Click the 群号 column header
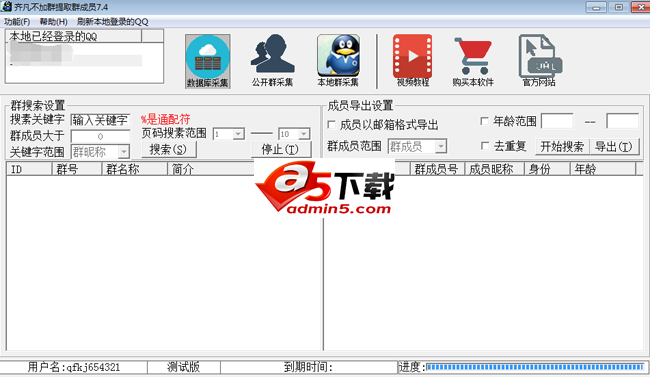Image resolution: width=650 pixels, height=377 pixels. (77, 169)
